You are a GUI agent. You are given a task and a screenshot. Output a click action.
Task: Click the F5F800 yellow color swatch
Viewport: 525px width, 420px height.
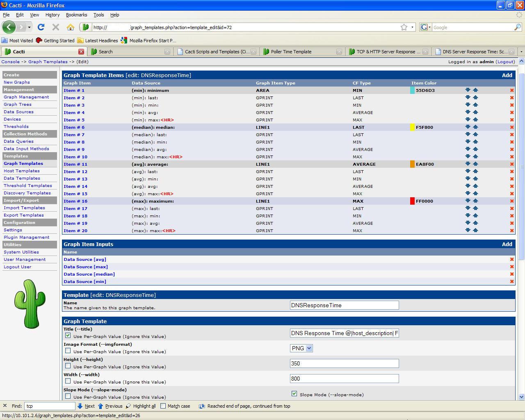412,127
